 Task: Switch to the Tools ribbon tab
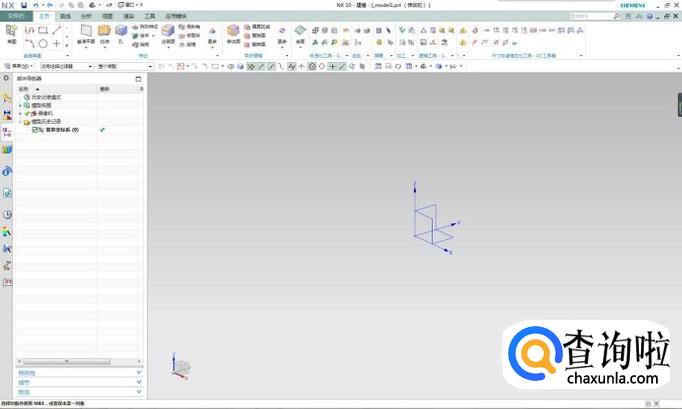[150, 16]
